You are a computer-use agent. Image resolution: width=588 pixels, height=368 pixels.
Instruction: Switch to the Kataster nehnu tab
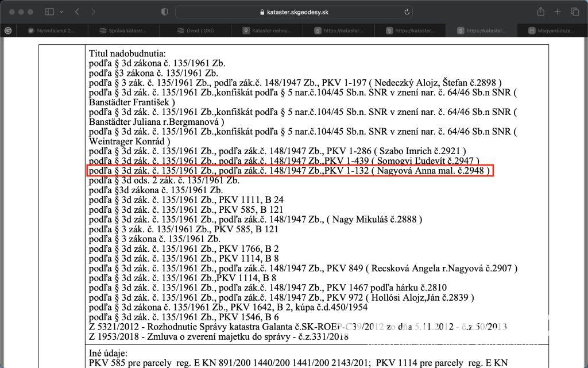[267, 30]
